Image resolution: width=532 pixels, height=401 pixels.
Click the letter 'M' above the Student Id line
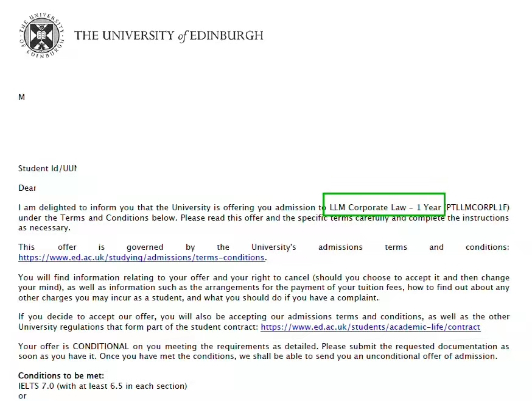[x=22, y=97]
